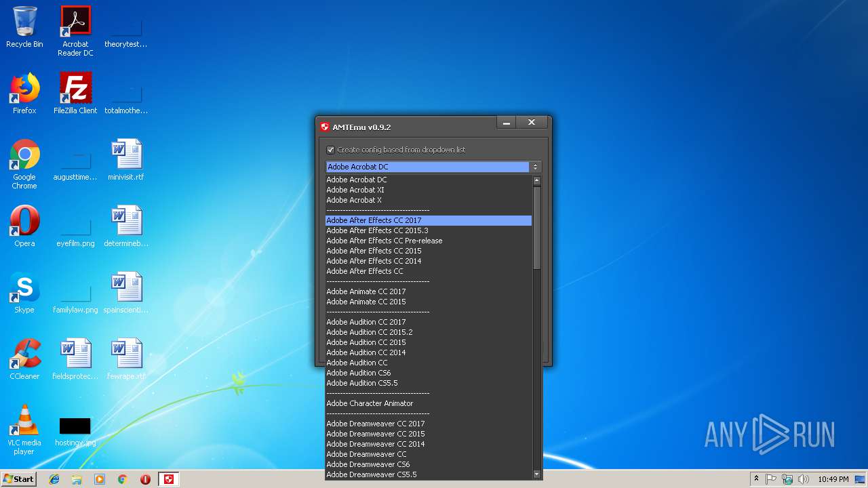Select Adobe After Effects CC Pre-release

pos(429,241)
